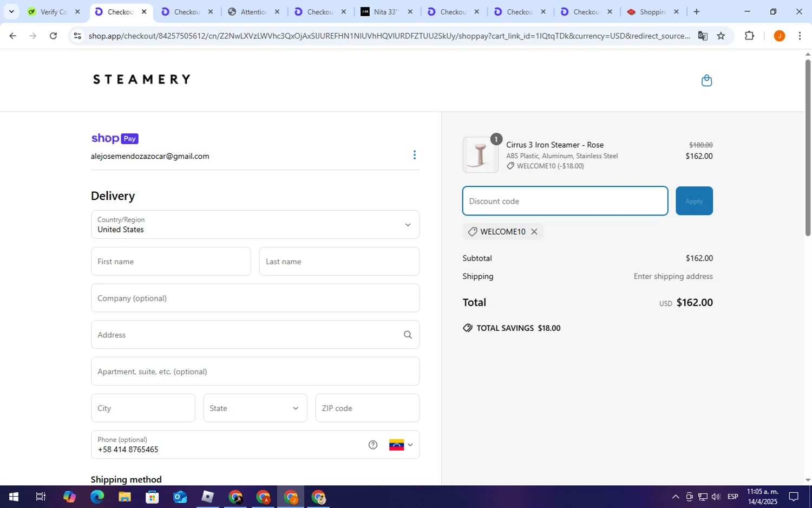Open Shop Pay account options menu
Screen dimensions: 812x508
tap(415, 155)
